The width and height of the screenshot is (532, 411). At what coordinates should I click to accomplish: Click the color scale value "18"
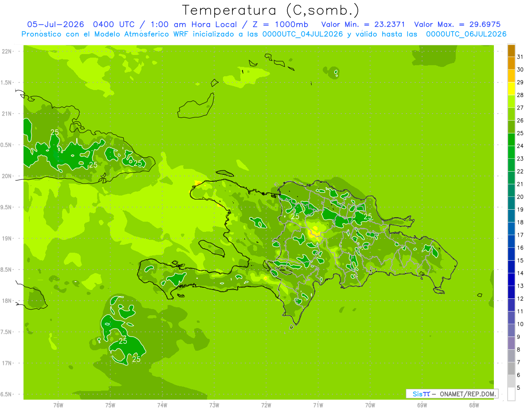(520, 222)
